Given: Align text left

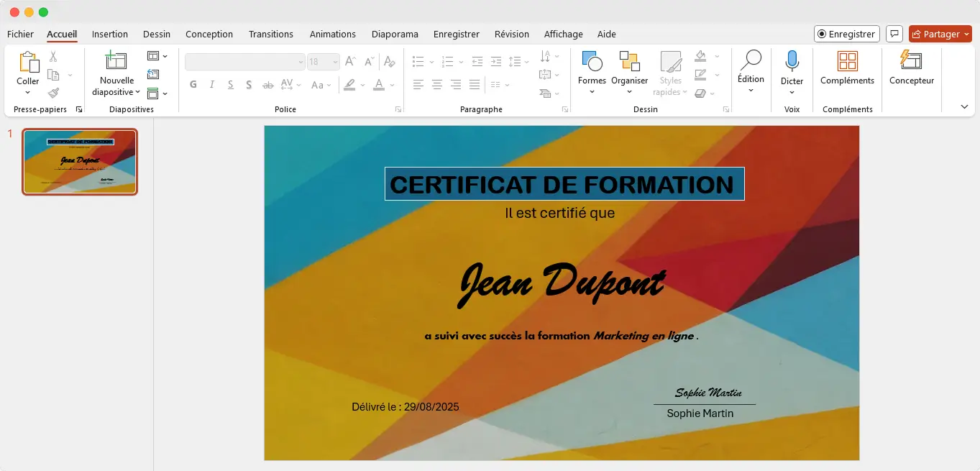Looking at the screenshot, I should pos(418,85).
